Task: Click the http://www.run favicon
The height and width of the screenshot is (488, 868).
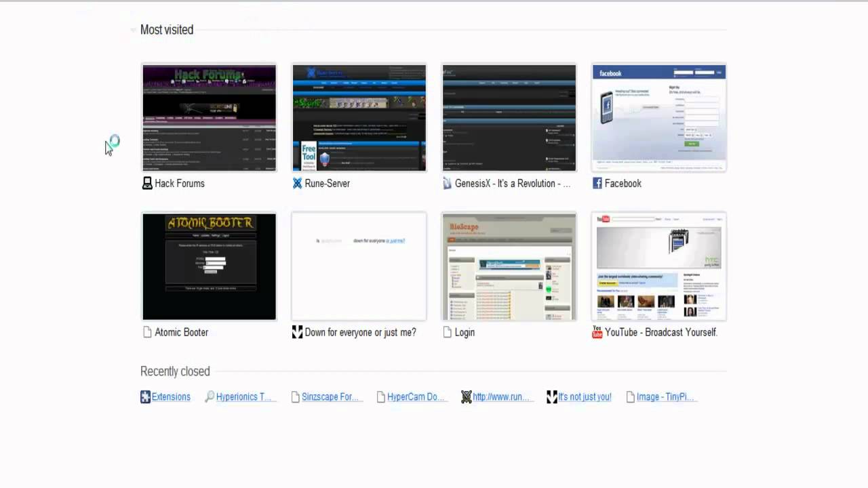Action: (466, 397)
